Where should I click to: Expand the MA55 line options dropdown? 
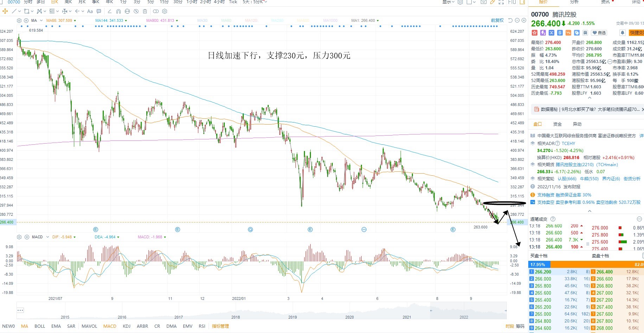(75, 20)
